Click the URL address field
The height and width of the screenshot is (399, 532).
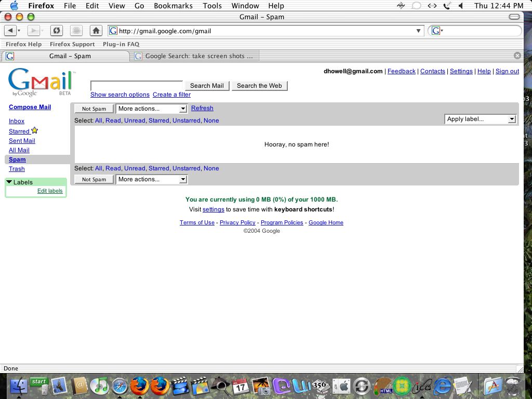[x=267, y=31]
